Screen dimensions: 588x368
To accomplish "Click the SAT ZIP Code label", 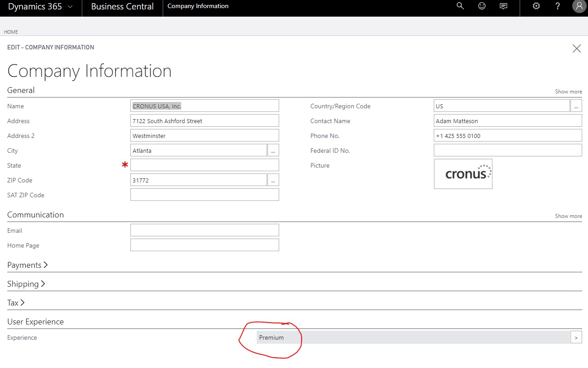I will tap(26, 195).
